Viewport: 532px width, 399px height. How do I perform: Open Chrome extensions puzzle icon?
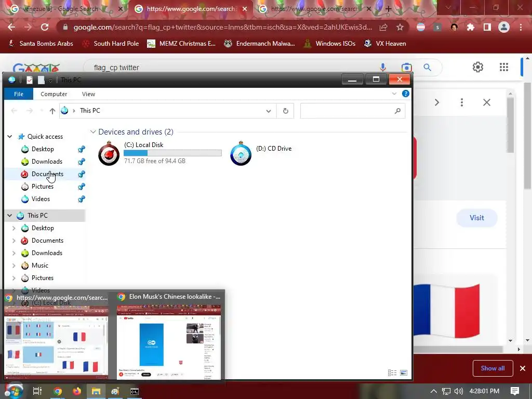pos(471,27)
